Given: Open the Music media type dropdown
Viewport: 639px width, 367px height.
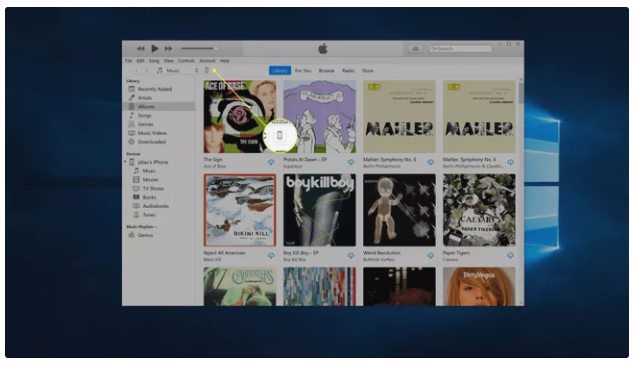Looking at the screenshot, I should (178, 70).
